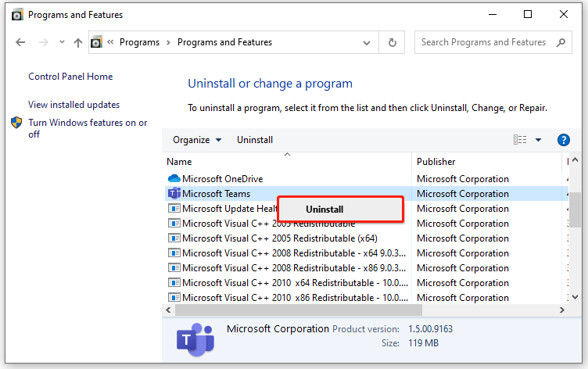Open View installed updates link
The height and width of the screenshot is (369, 588).
73,105
